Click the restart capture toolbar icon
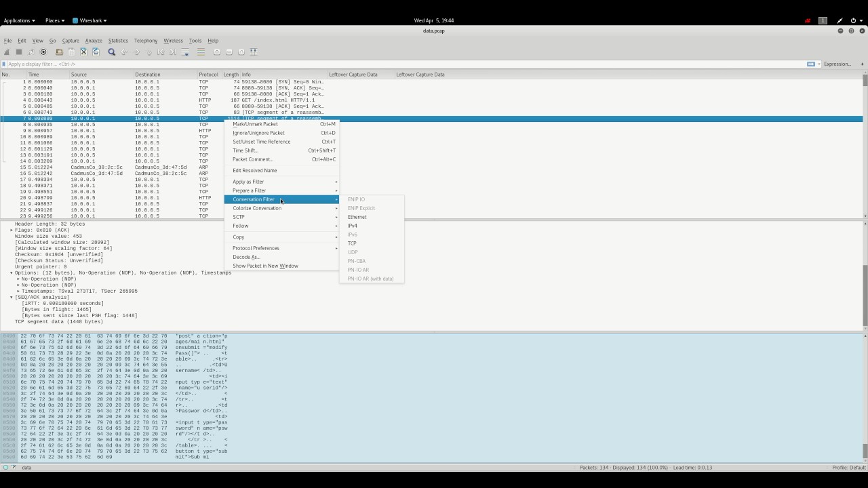This screenshot has height=488, width=868. point(31,52)
